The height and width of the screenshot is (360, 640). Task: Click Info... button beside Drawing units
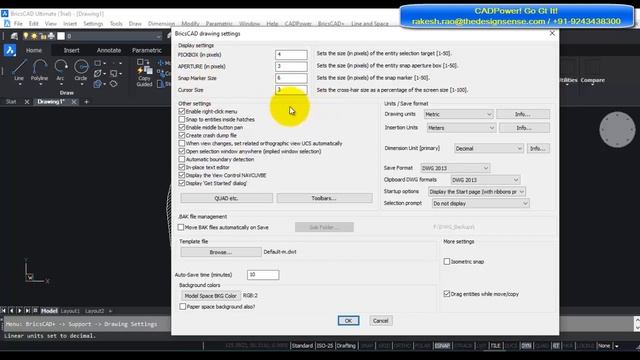point(523,114)
